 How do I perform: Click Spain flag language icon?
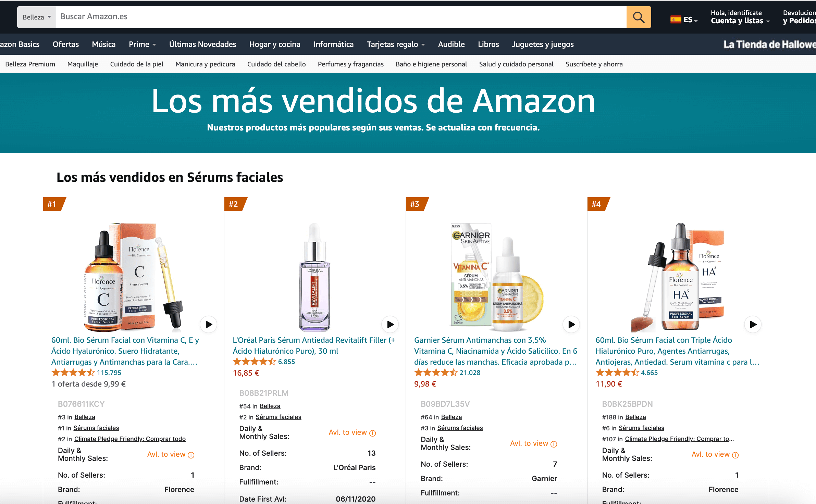[x=676, y=20]
